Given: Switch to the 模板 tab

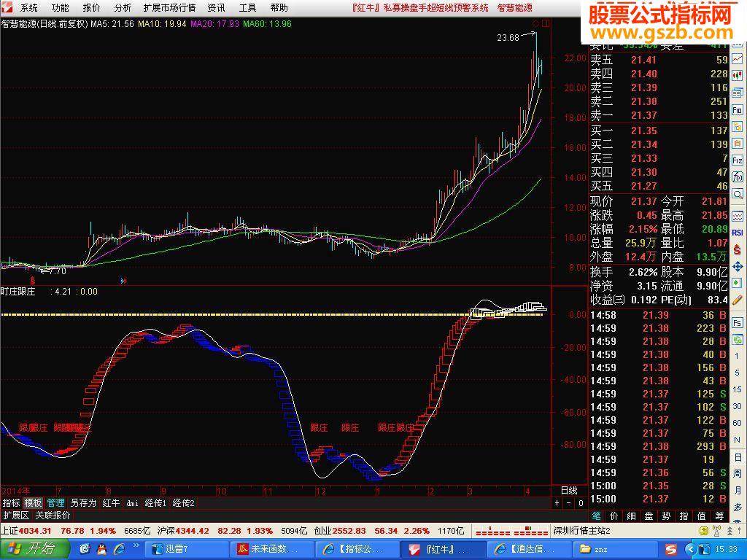Looking at the screenshot, I should pyautogui.click(x=34, y=503).
